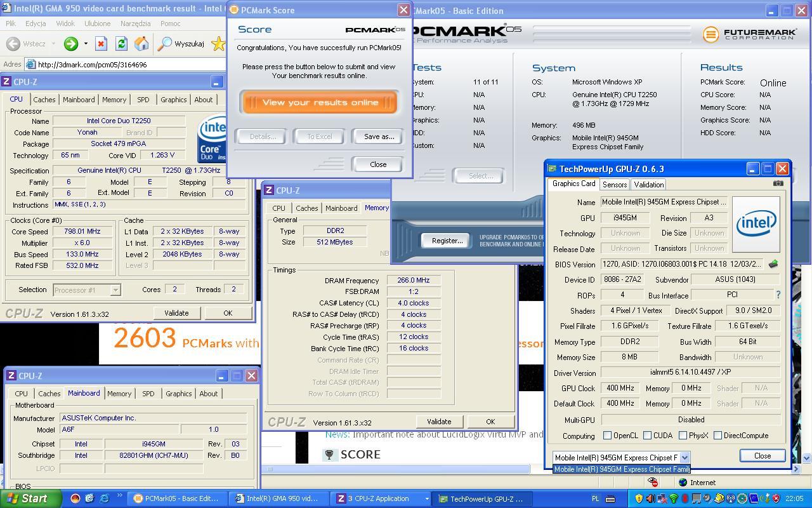Screen dimensions: 812x508
Task: Click the browser vertical scroll down arrow
Action: [806, 458]
